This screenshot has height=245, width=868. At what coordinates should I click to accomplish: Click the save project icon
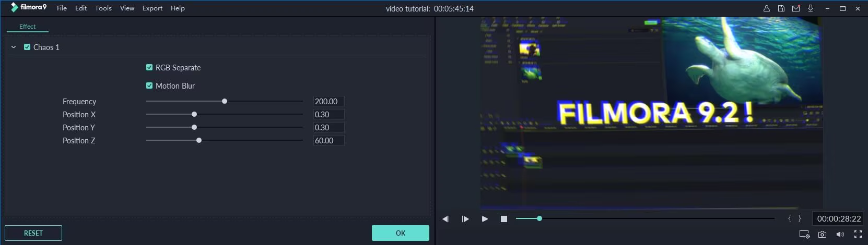781,8
